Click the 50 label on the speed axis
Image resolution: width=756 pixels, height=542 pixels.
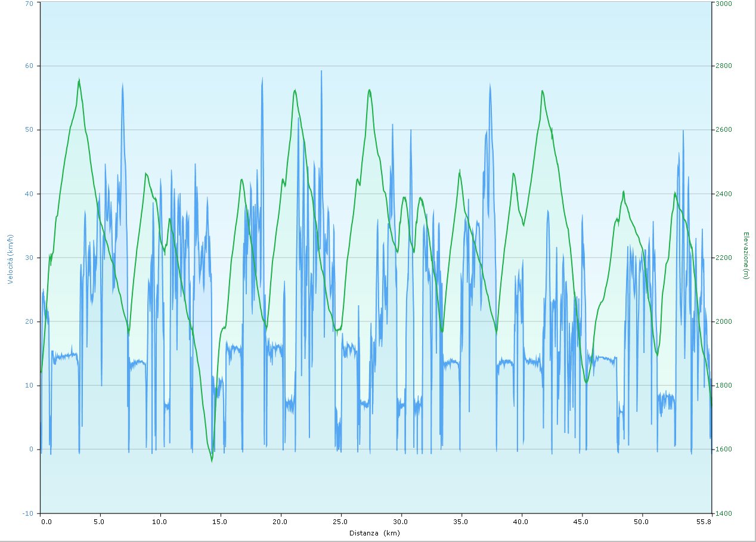pos(30,130)
